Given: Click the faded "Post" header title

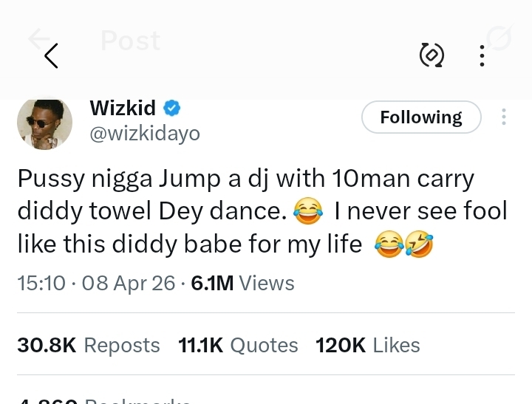Looking at the screenshot, I should (x=130, y=41).
